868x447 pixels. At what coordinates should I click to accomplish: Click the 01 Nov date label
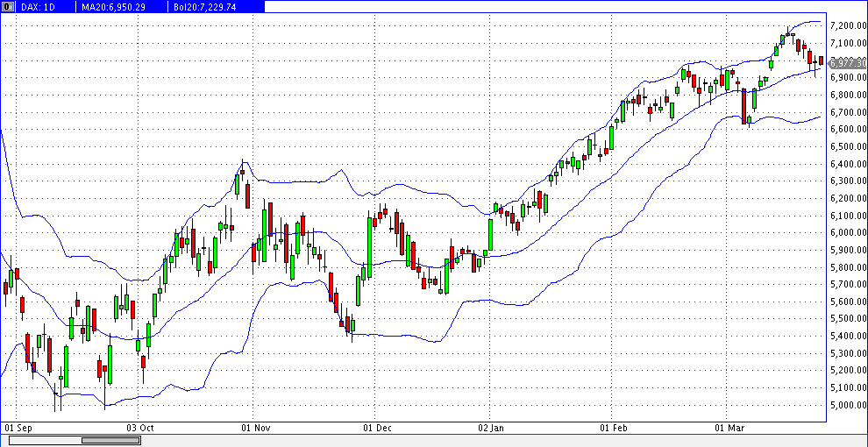pos(254,429)
